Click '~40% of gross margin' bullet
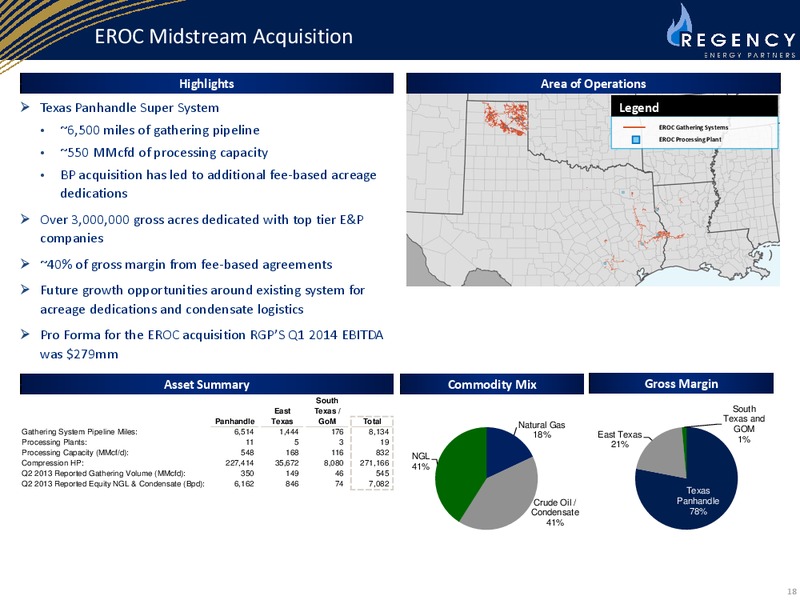This screenshot has height=600, width=800. click(x=186, y=264)
